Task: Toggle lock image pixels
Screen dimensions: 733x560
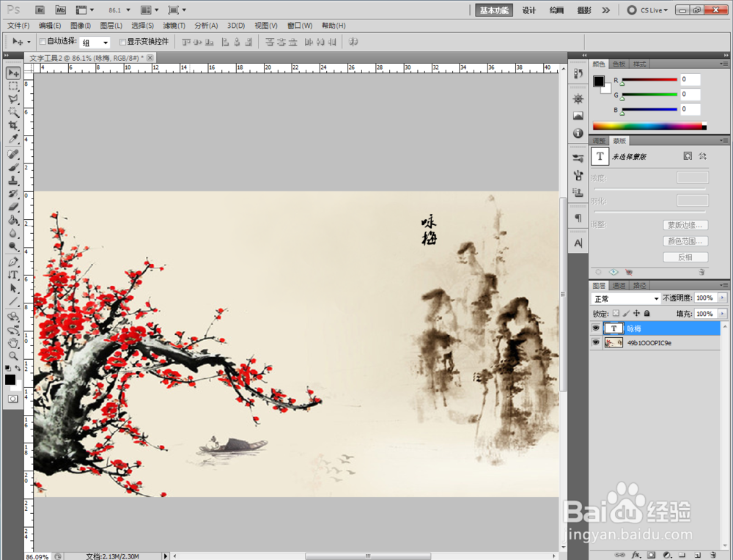Action: pos(627,313)
